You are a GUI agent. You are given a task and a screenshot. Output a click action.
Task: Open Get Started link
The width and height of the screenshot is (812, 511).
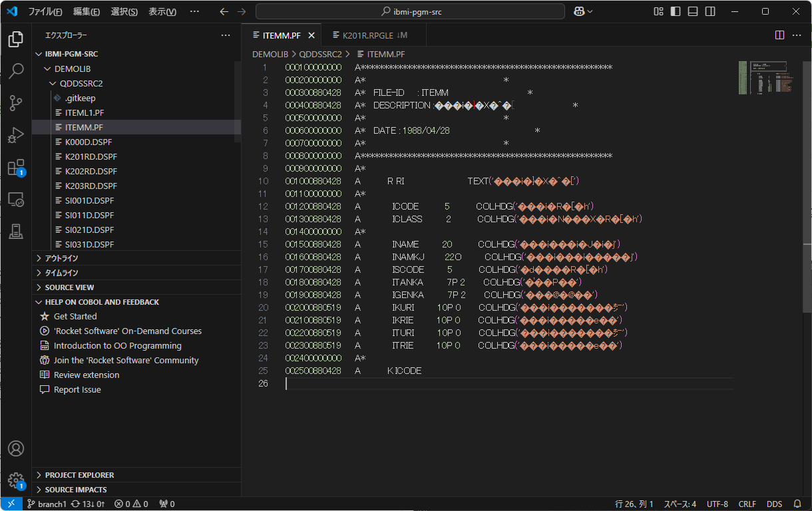coord(75,317)
